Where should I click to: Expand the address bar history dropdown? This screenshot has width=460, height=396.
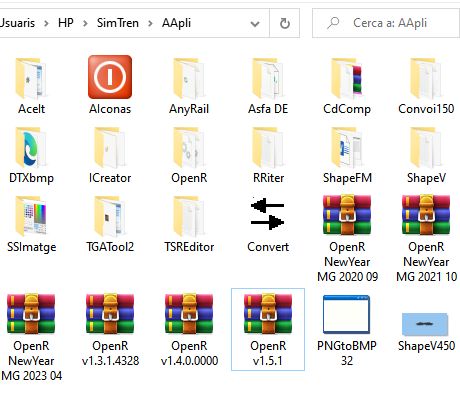(x=255, y=24)
